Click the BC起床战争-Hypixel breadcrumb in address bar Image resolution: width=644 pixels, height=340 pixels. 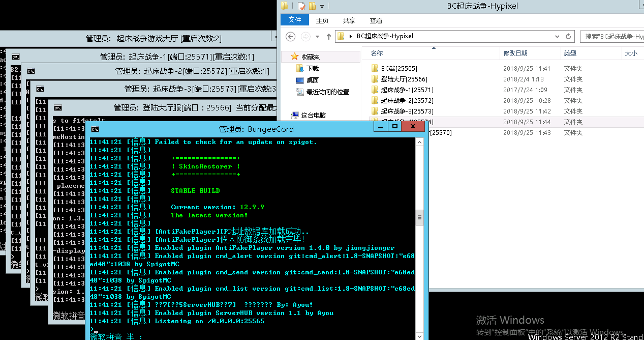[385, 36]
